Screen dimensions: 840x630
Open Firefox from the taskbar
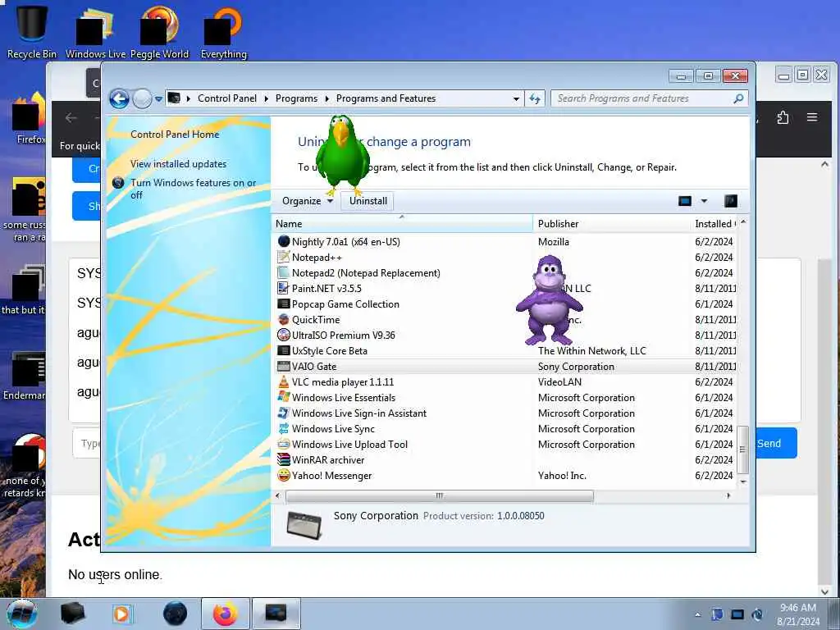pos(226,614)
